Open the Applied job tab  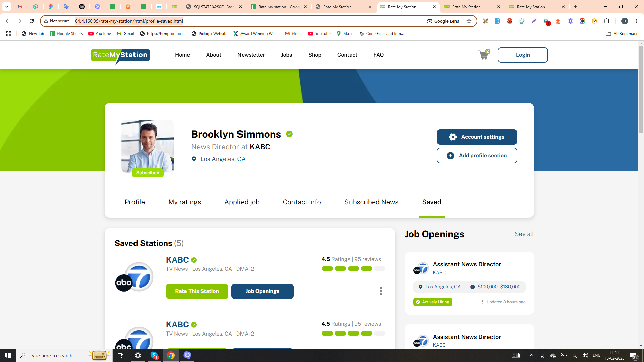coord(242,202)
